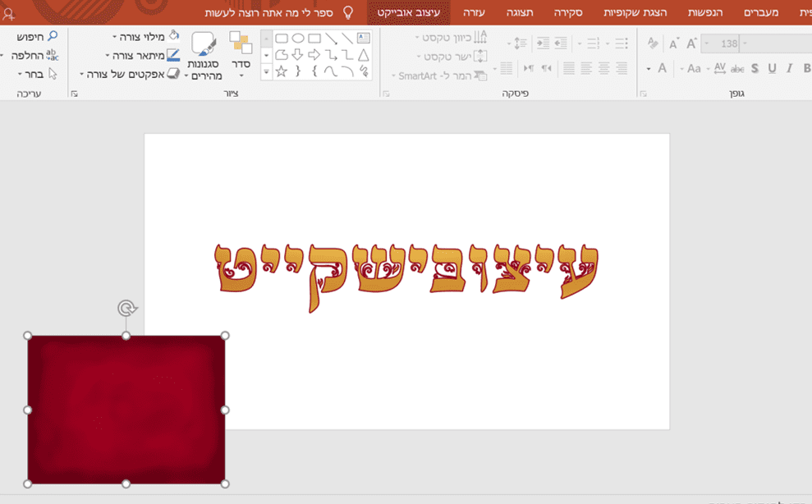Switch to the תצוגה tab
Image resolution: width=812 pixels, height=504 pixels.
(x=520, y=12)
